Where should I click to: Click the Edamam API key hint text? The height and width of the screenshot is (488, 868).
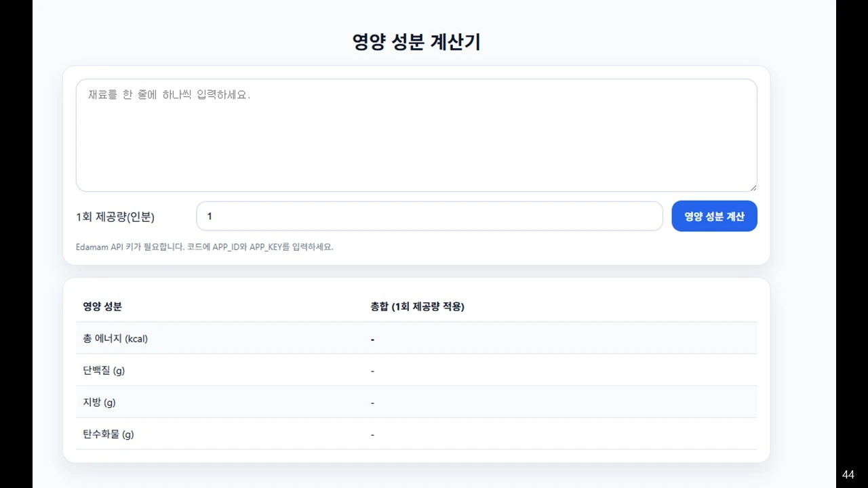[204, 247]
